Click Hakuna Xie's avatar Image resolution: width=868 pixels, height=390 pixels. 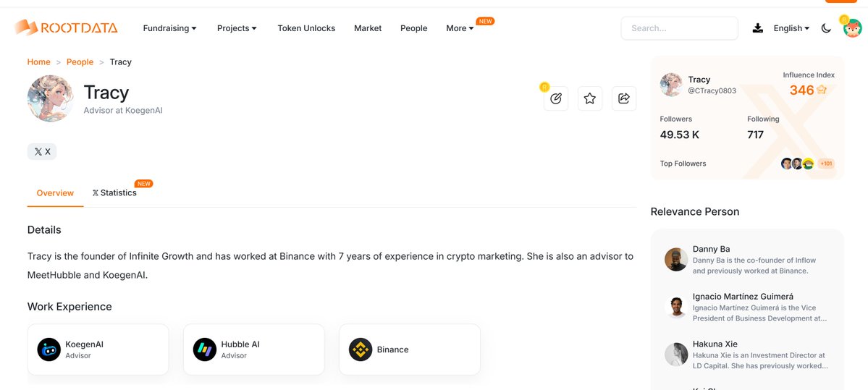tap(676, 355)
